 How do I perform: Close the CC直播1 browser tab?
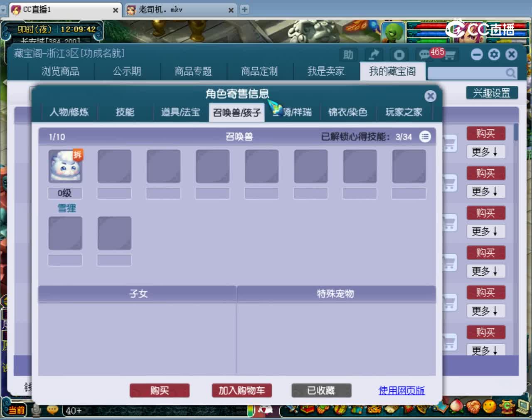(116, 10)
